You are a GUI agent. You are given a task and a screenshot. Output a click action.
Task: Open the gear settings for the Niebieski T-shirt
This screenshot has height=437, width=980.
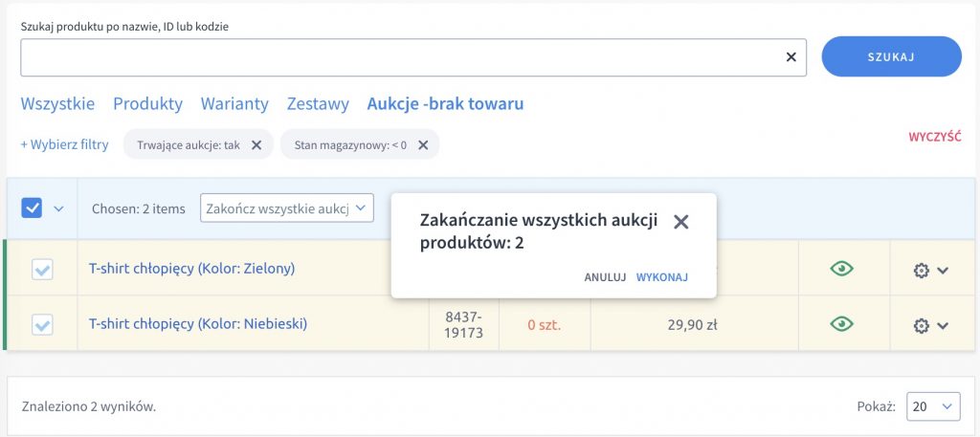coord(930,325)
